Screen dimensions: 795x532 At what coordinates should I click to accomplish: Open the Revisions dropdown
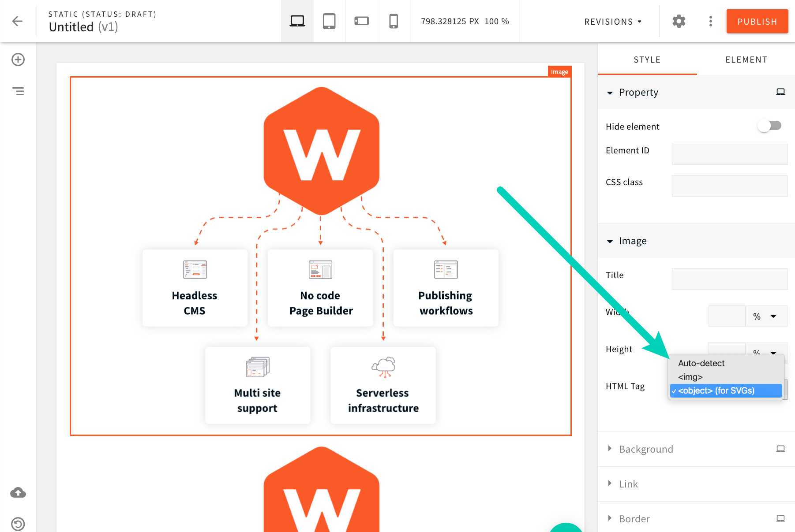612,22
